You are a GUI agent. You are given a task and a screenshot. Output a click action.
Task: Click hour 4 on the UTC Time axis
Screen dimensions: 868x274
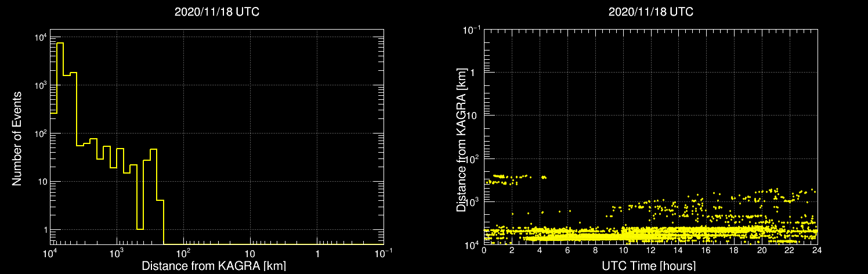540,250
